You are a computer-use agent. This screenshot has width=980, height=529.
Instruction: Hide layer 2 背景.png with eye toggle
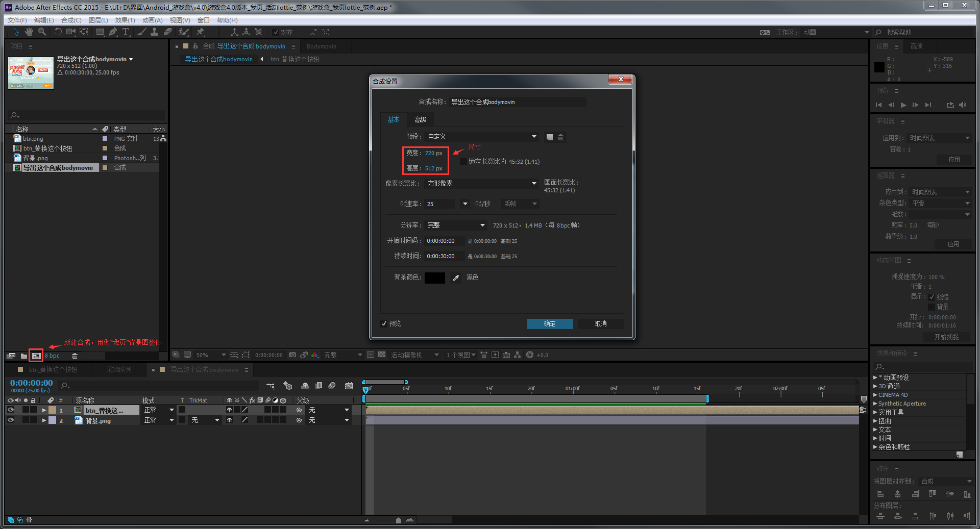(x=10, y=420)
